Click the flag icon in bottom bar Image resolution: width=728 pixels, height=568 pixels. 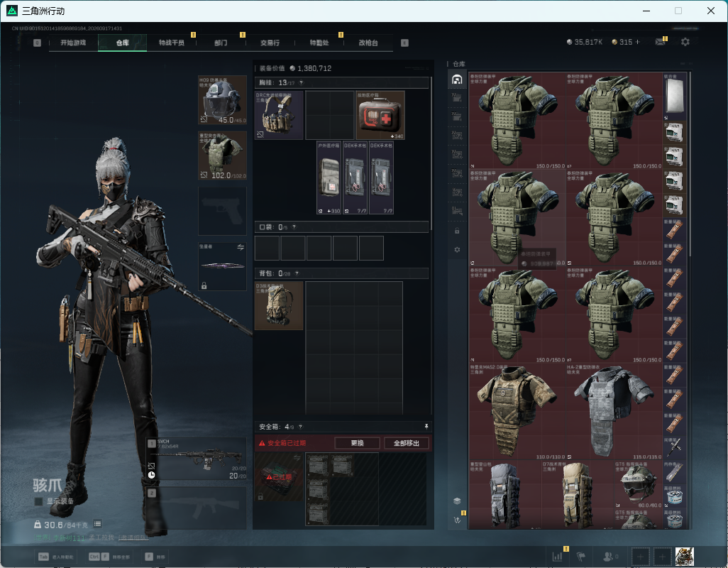coord(581,557)
